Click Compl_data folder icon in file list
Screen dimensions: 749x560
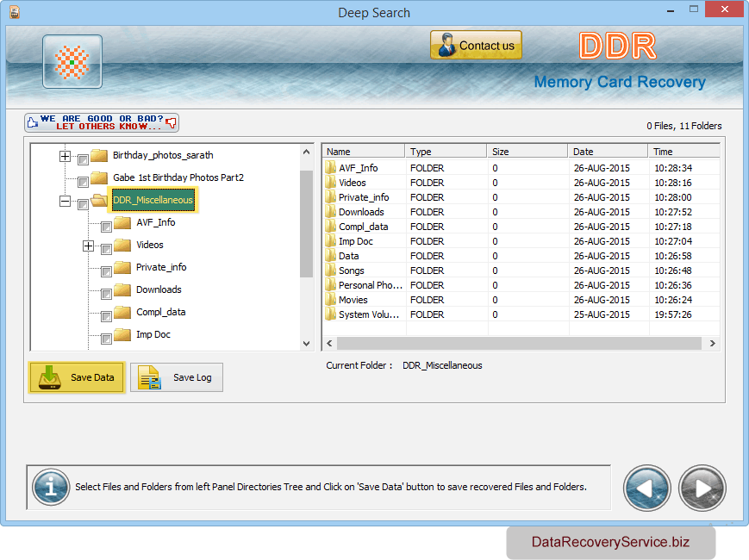pos(330,227)
